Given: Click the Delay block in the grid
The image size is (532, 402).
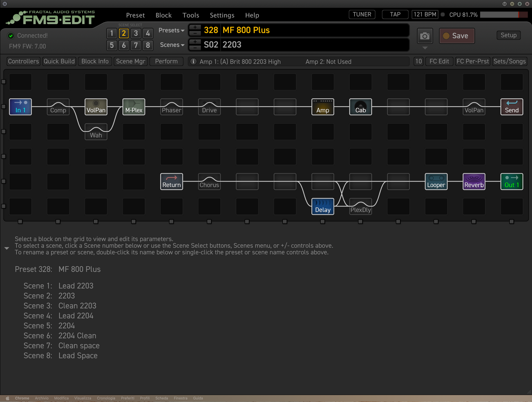Looking at the screenshot, I should (323, 206).
